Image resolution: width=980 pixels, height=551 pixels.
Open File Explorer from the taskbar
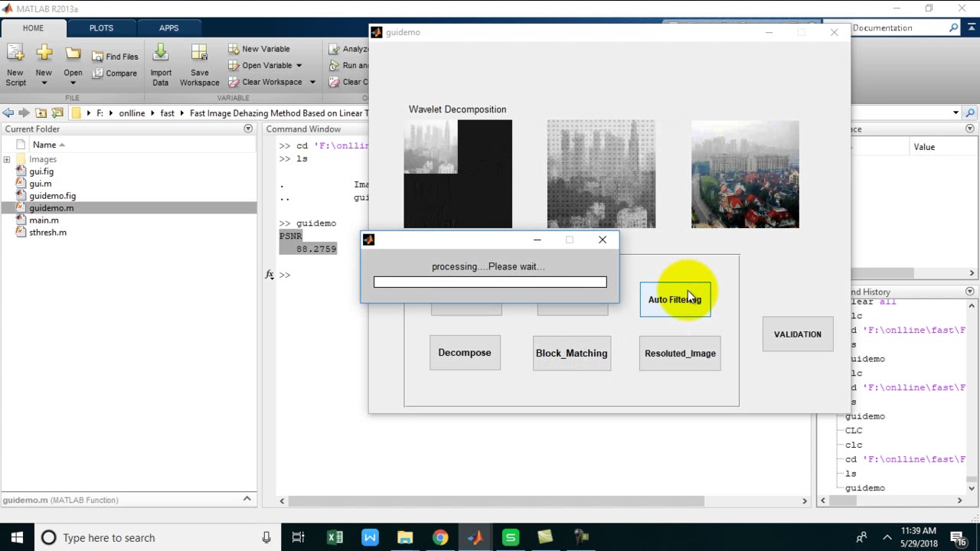tap(405, 537)
